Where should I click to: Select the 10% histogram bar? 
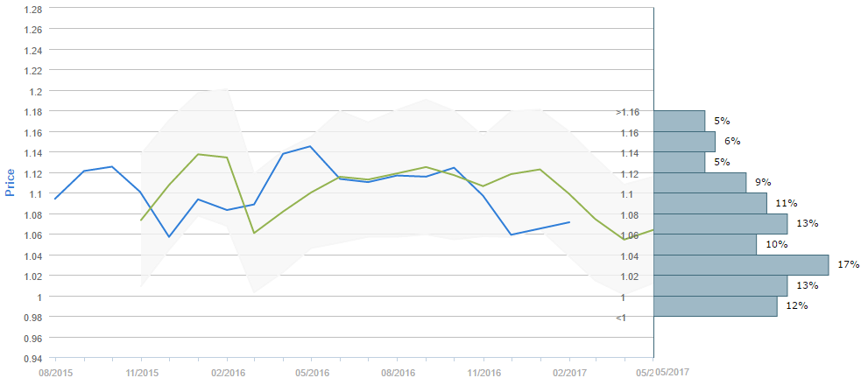pos(705,244)
